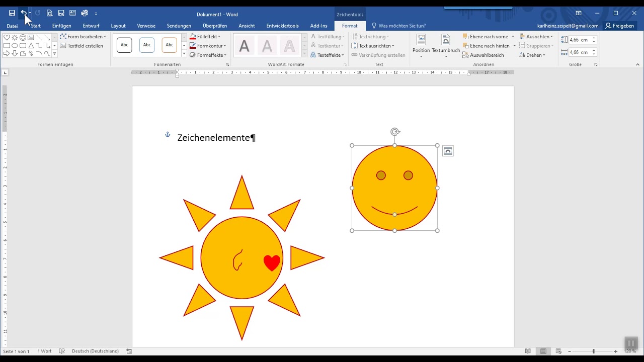
Task: Select the straight line shape
Action: coord(39,37)
